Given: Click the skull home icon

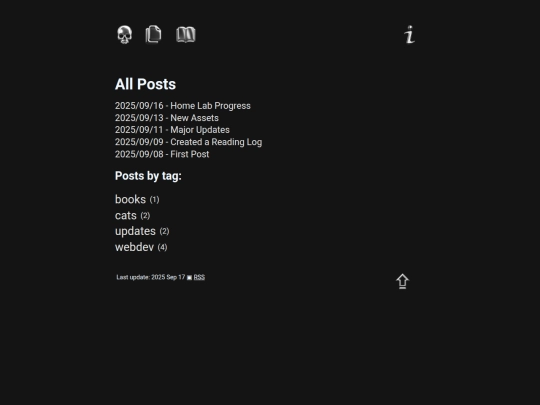Looking at the screenshot, I should click(x=124, y=34).
